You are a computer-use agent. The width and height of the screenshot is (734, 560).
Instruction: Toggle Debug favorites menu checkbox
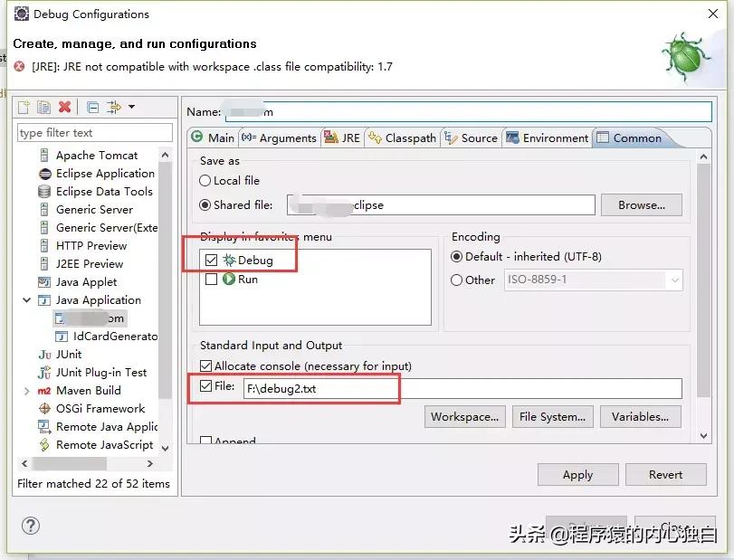tap(212, 261)
